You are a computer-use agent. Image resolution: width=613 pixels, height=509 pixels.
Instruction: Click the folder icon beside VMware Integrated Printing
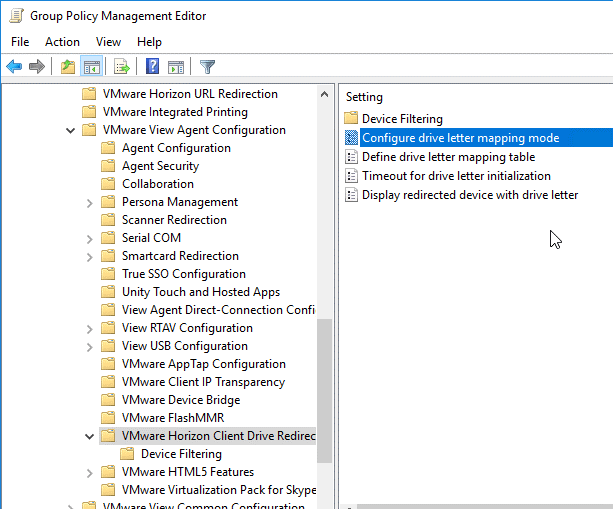pyautogui.click(x=89, y=112)
